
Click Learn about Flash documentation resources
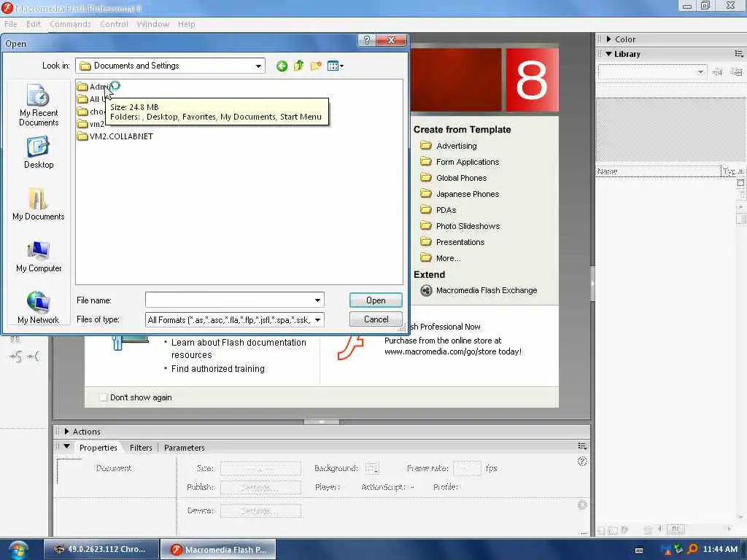tap(239, 349)
